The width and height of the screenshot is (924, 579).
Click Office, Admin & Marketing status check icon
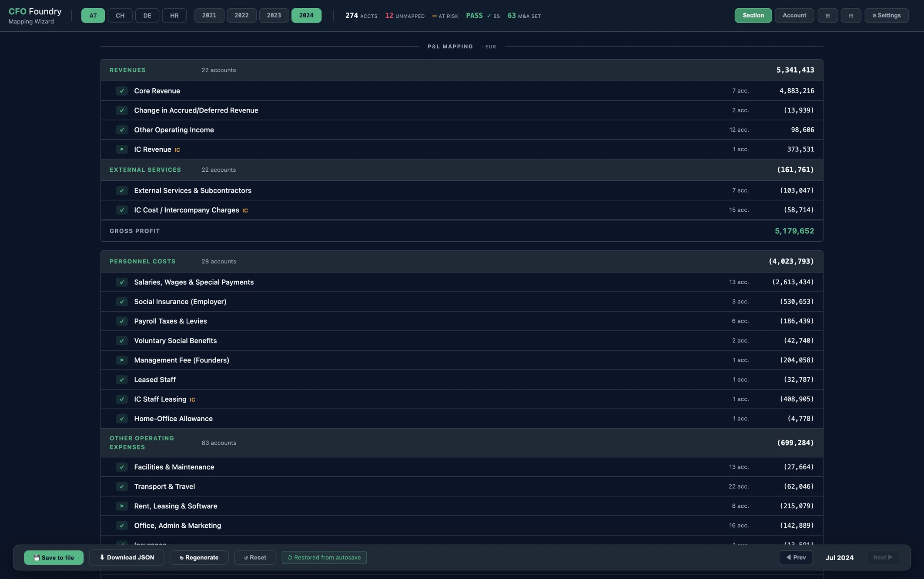click(122, 526)
